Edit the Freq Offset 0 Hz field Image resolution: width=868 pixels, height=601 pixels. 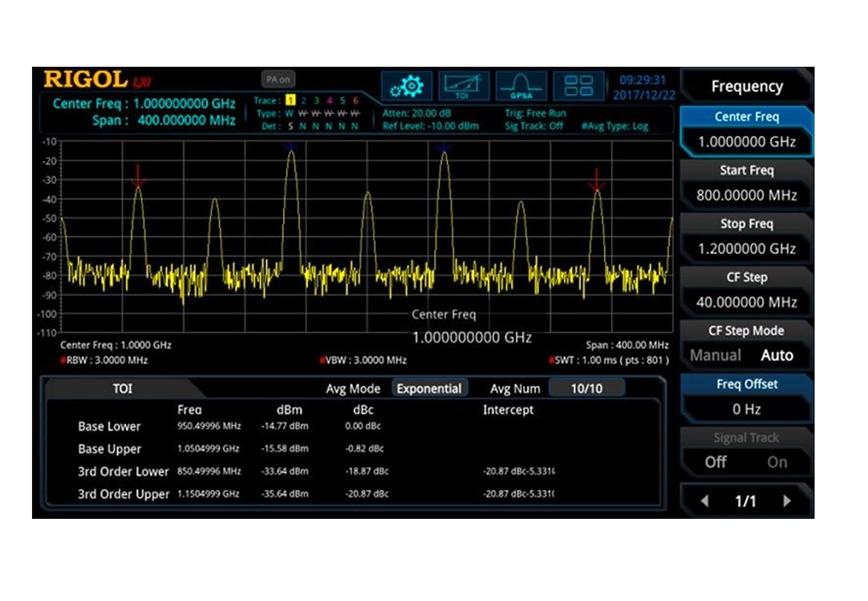(x=747, y=409)
